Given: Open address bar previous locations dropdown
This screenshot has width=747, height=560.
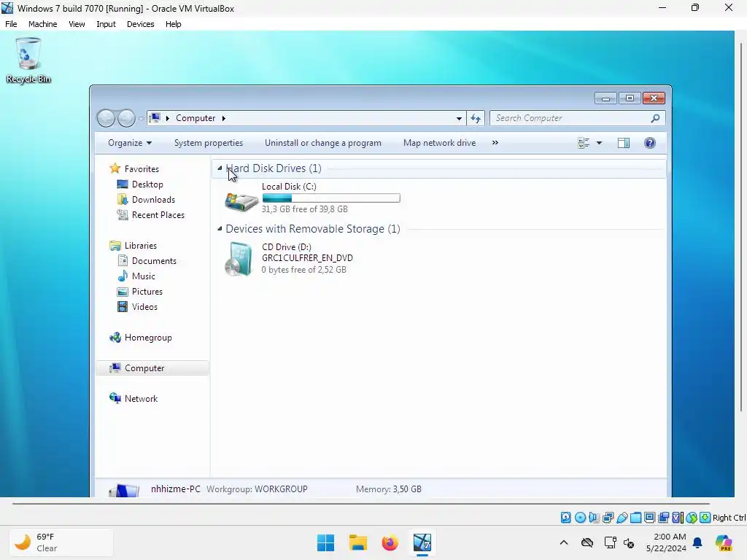Looking at the screenshot, I should coord(459,118).
